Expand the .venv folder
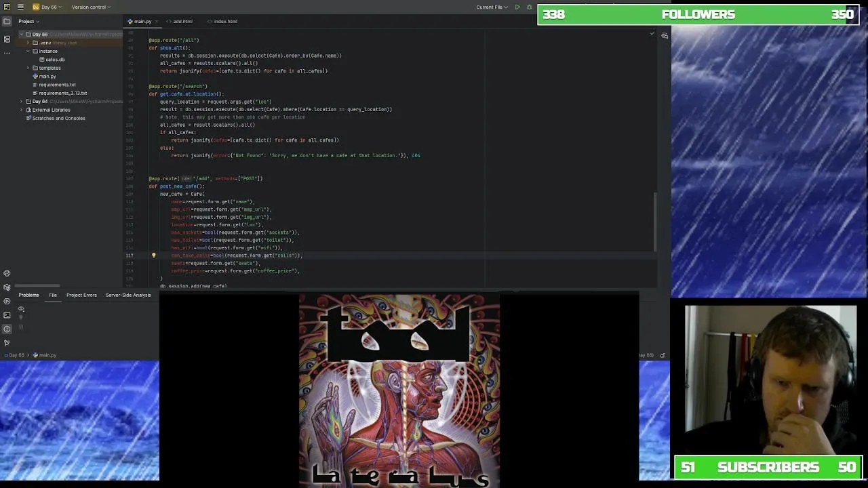This screenshot has height=488, width=868. [x=28, y=43]
